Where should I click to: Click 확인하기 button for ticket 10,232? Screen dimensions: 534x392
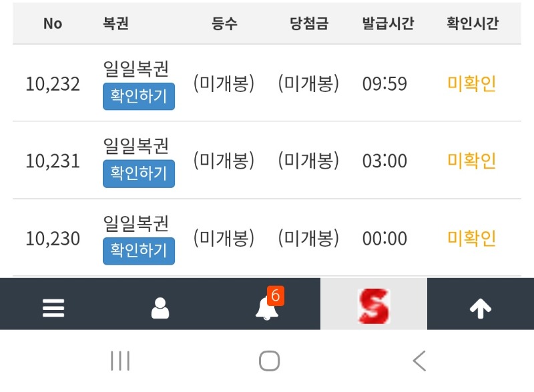pos(139,96)
